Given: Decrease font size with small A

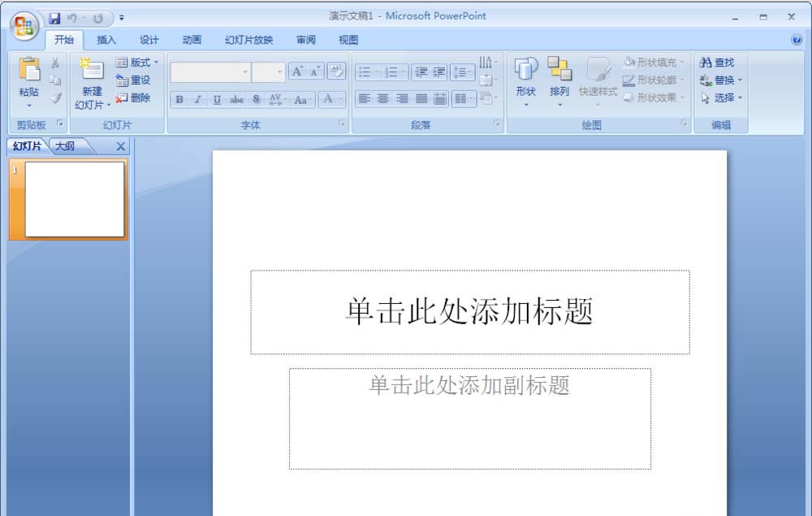Looking at the screenshot, I should tap(315, 72).
